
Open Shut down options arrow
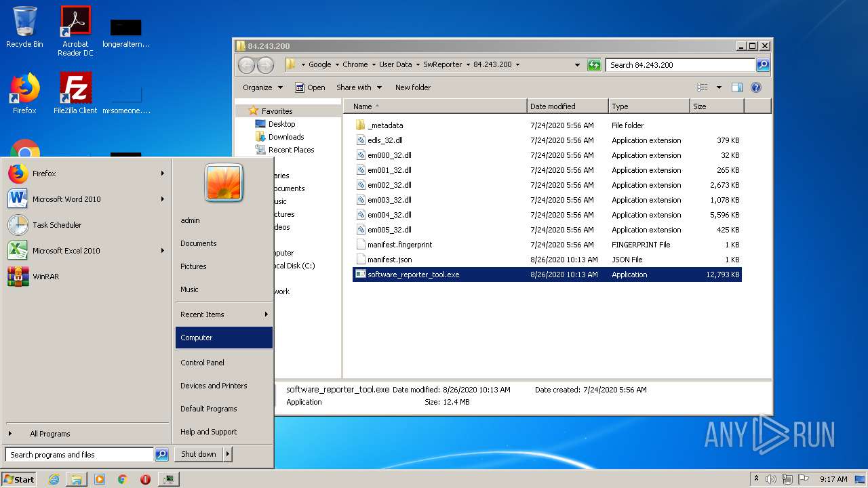coord(228,455)
